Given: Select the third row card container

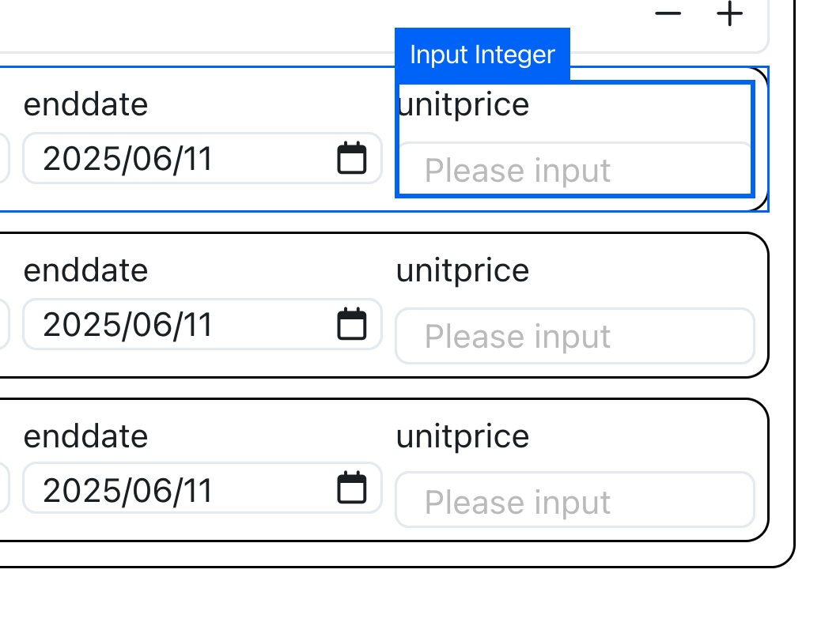Looking at the screenshot, I should [x=384, y=470].
